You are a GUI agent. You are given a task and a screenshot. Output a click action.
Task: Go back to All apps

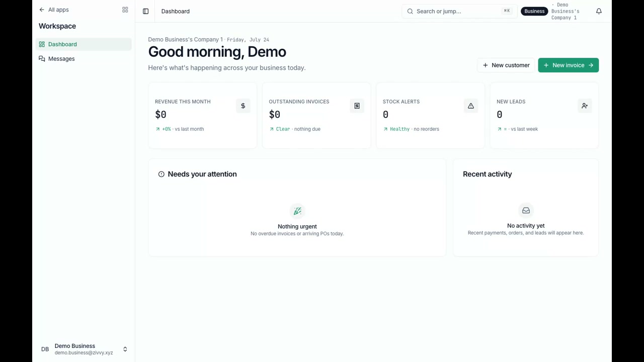pos(54,10)
